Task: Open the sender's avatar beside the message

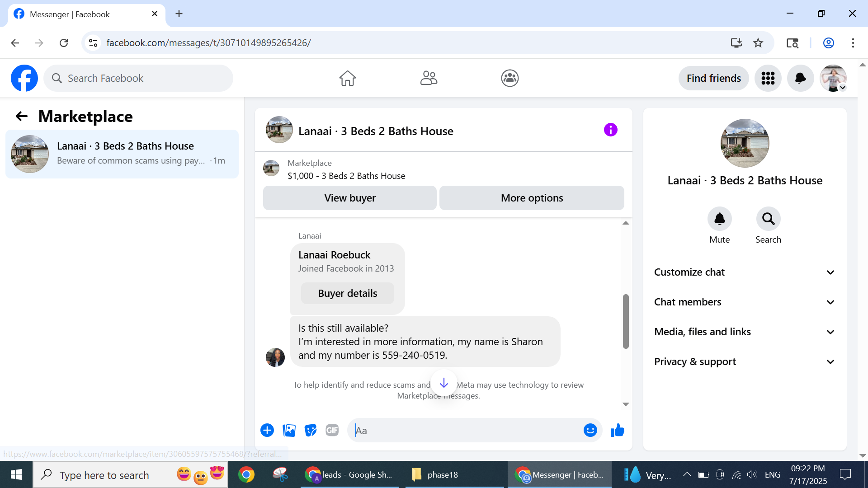Action: (275, 357)
